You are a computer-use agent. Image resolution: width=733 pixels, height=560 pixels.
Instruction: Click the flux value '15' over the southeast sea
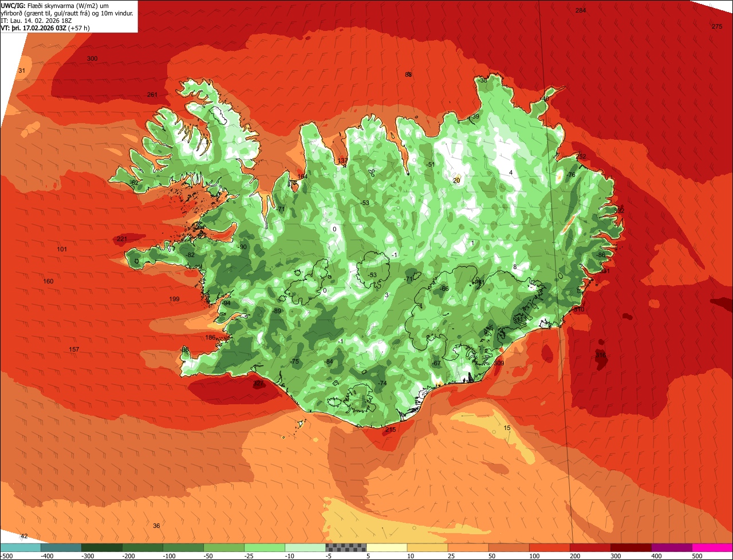pos(507,428)
